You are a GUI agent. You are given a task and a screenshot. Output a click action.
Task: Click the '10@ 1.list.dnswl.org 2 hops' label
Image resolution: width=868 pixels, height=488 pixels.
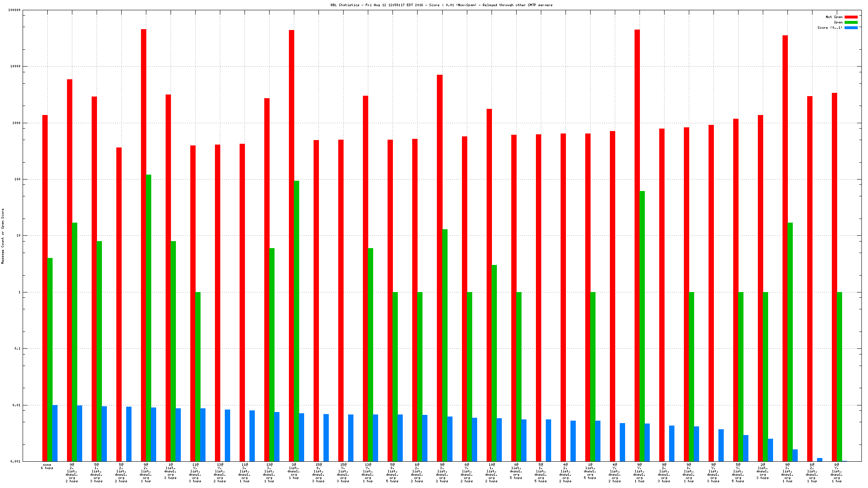[x=492, y=473]
